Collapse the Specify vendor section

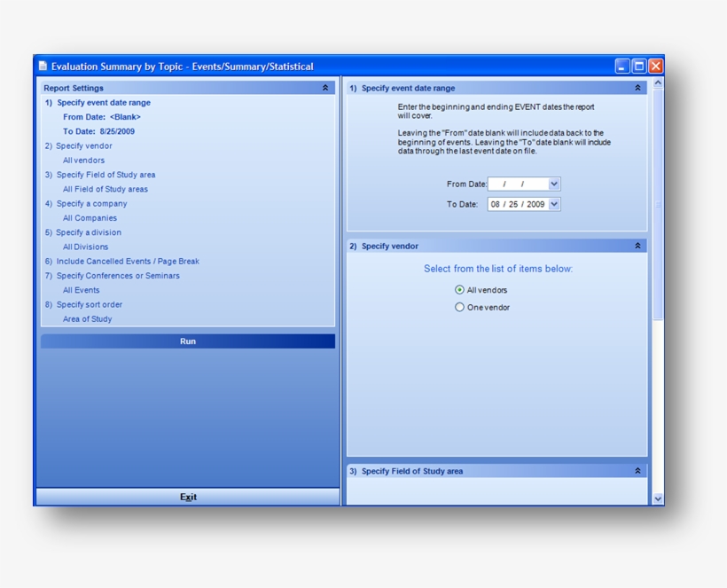pyautogui.click(x=639, y=246)
